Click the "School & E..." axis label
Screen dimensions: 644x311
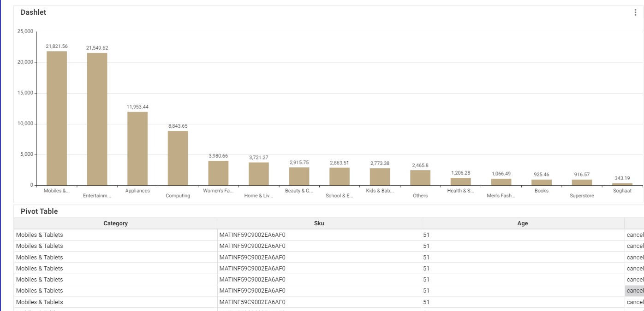pos(340,196)
